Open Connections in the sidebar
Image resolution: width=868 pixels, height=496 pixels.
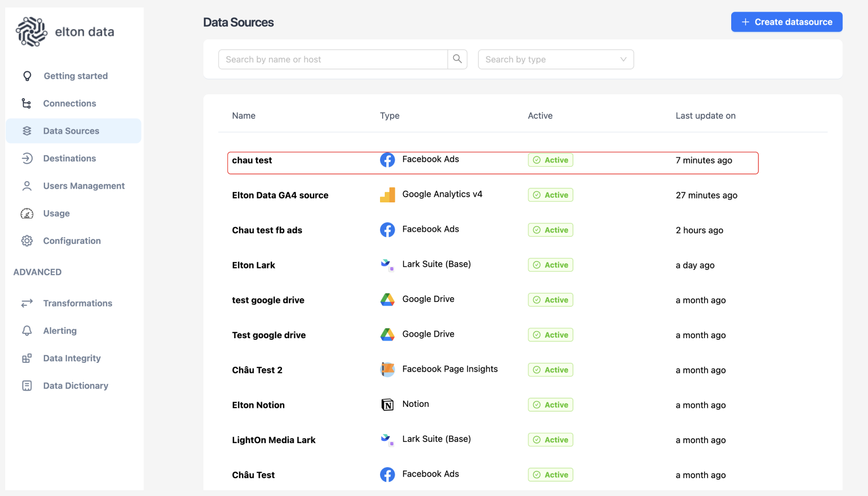(x=69, y=103)
